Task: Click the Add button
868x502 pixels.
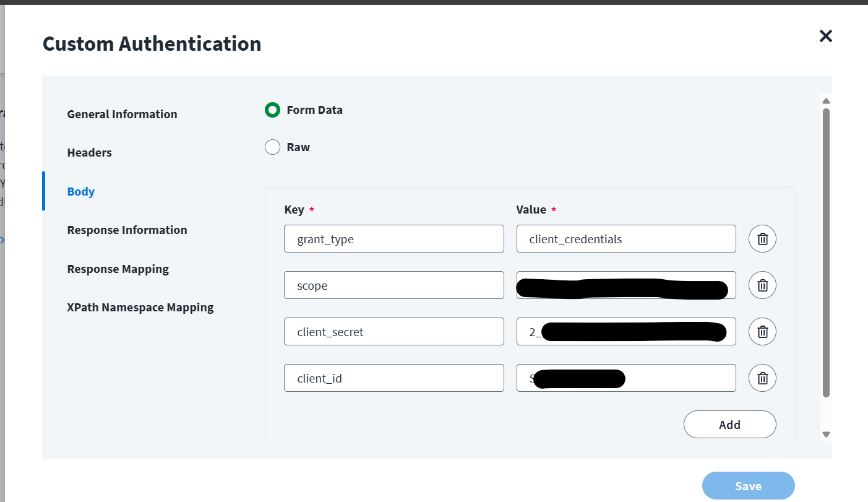Action: pos(729,425)
